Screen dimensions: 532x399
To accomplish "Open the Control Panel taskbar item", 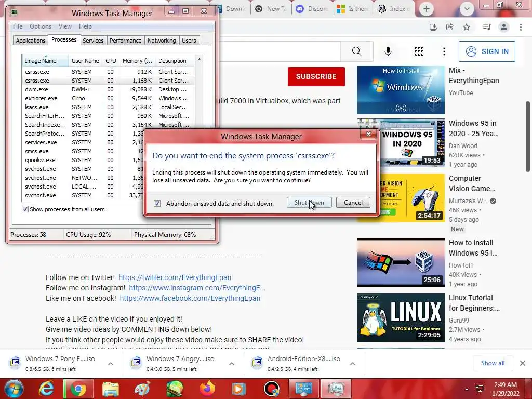I will pyautogui.click(x=303, y=389).
